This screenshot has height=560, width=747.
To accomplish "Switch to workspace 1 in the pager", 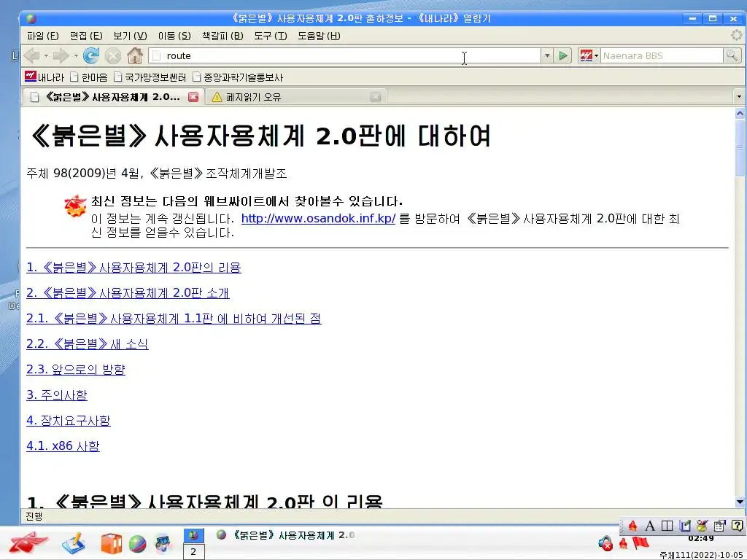I will click(193, 535).
